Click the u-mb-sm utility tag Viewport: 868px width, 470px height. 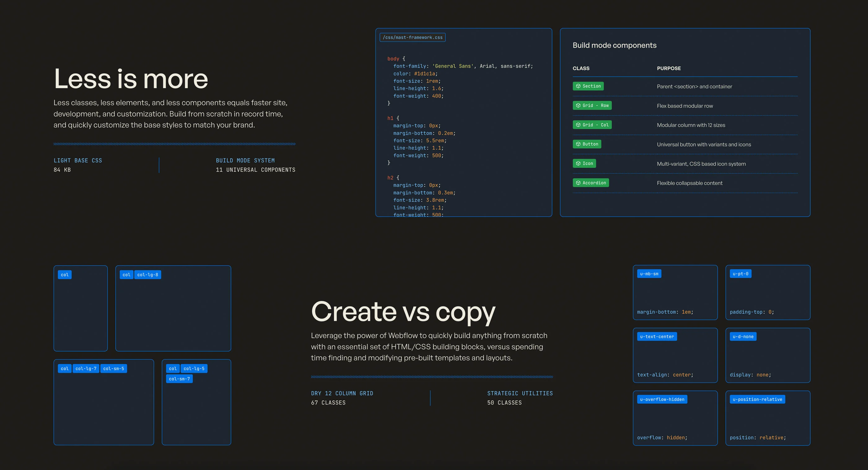(x=649, y=273)
